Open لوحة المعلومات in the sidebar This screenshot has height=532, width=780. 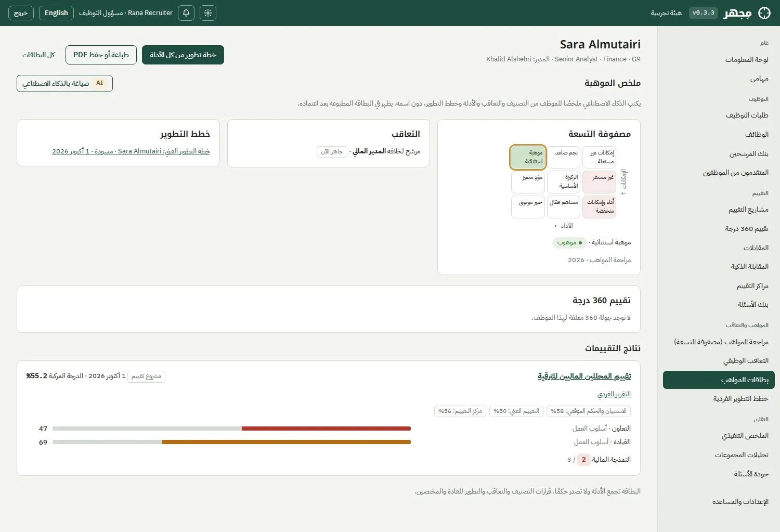pos(719,59)
